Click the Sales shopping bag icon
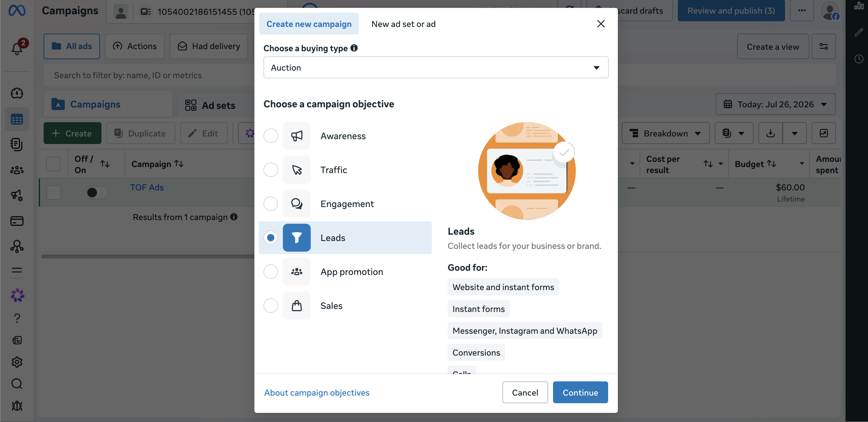868x422 pixels. (x=297, y=306)
